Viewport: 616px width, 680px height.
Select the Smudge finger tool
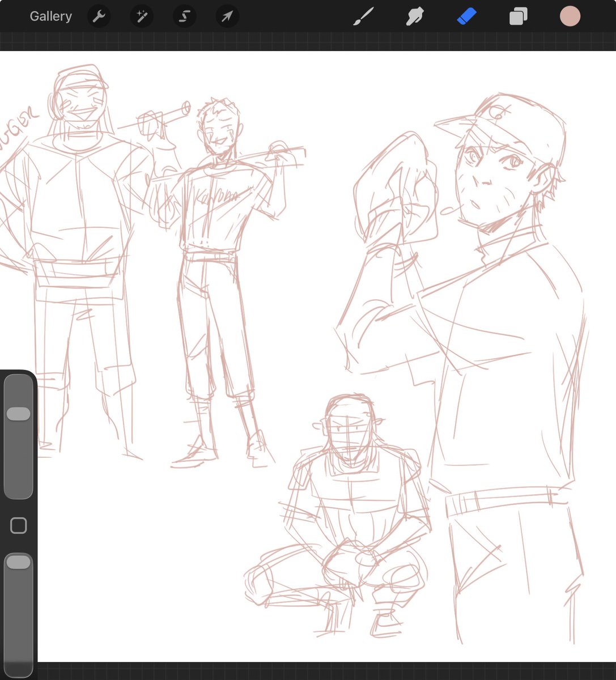tap(415, 16)
